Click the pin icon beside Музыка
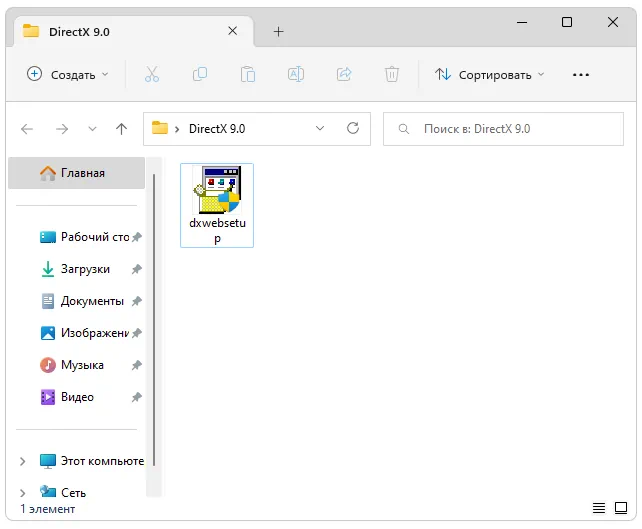Viewport: 642px width, 529px height. [137, 365]
